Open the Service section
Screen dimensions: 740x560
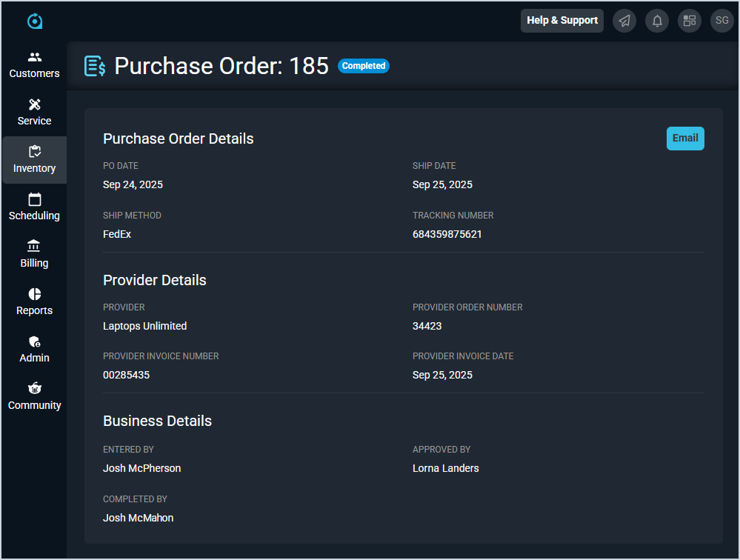point(34,112)
